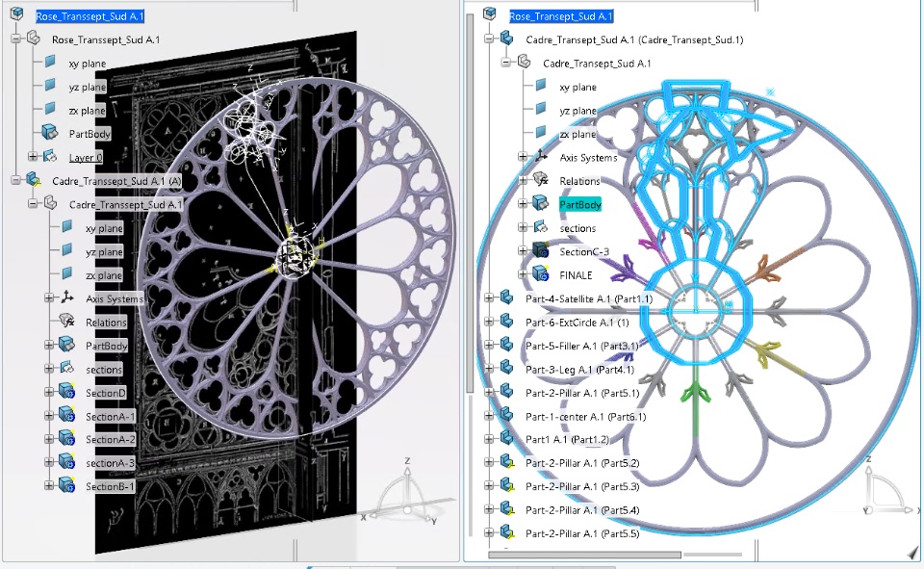Click zx plane icon under Cadre_Transsept_Sud left tree
Screen dimensions: 924x569
point(67,273)
